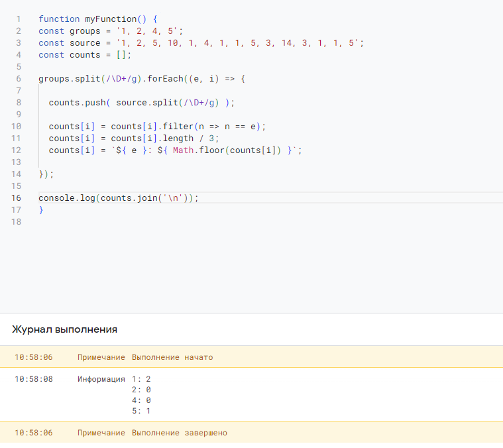Click the length property on line 11

click(178, 139)
